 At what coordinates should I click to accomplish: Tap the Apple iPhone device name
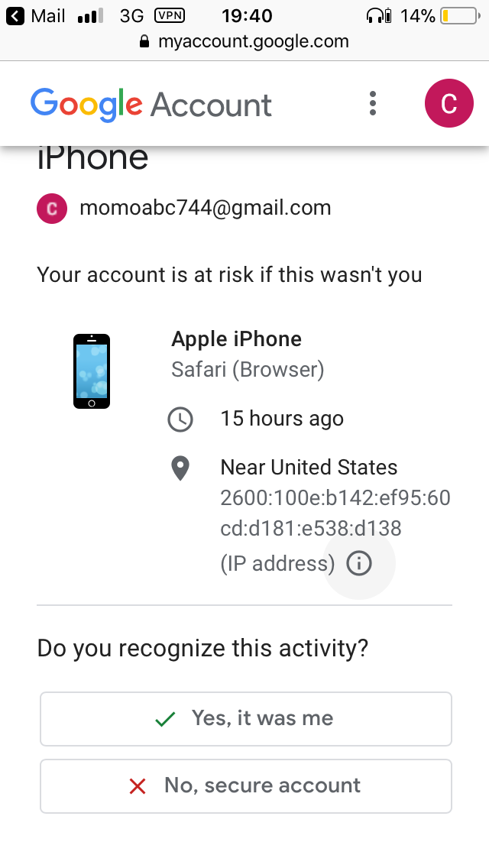tap(236, 338)
